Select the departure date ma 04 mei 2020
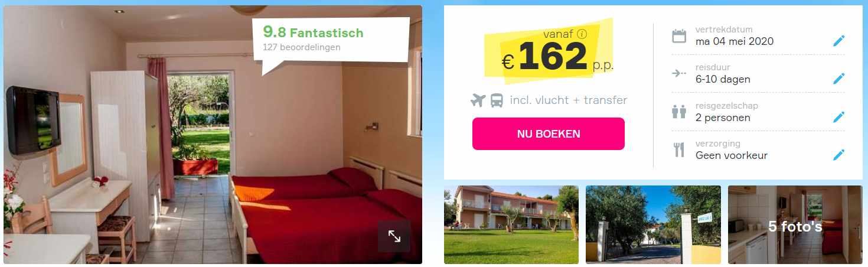Image resolution: width=868 pixels, height=267 pixels. (735, 41)
